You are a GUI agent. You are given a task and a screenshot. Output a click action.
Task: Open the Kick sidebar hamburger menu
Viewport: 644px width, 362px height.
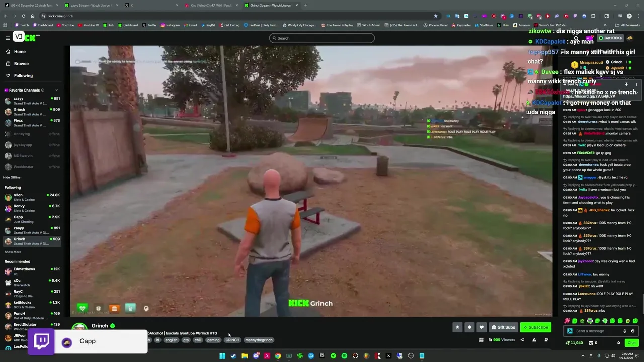tap(8, 38)
